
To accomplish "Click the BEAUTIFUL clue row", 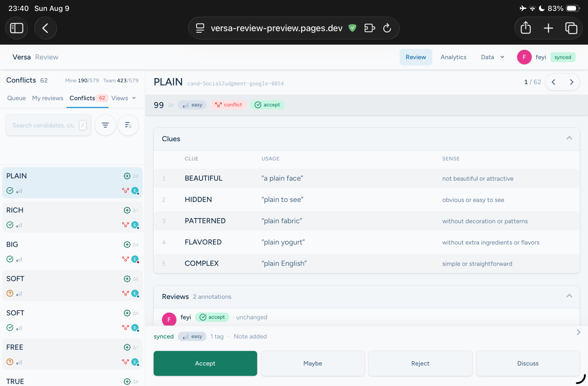I will pos(367,178).
